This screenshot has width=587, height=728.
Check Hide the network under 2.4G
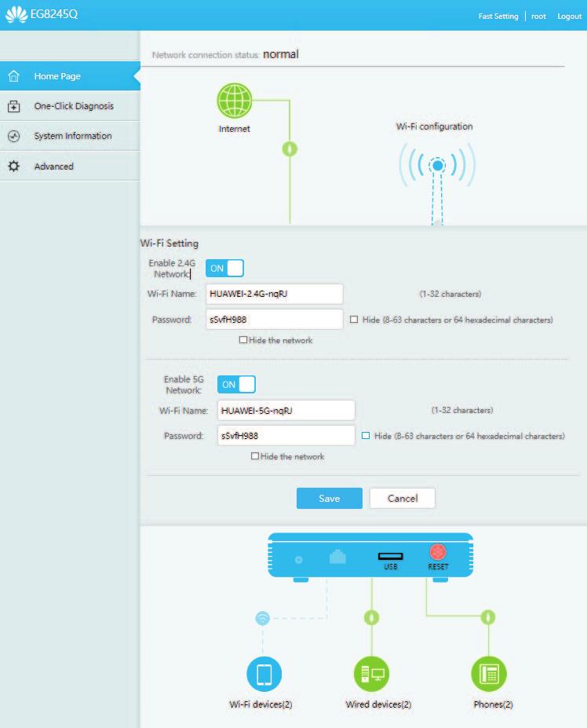point(242,340)
